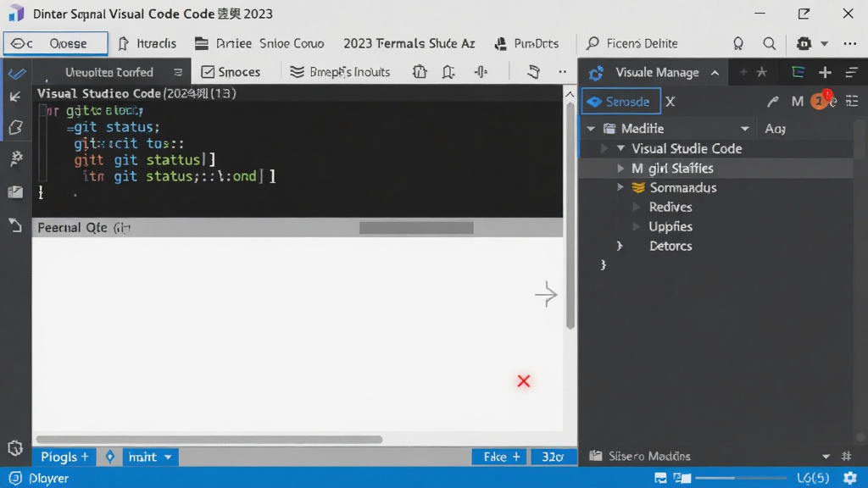Switch to the Ueupites Lonfed tab
The height and width of the screenshot is (488, 868).
pyautogui.click(x=108, y=72)
